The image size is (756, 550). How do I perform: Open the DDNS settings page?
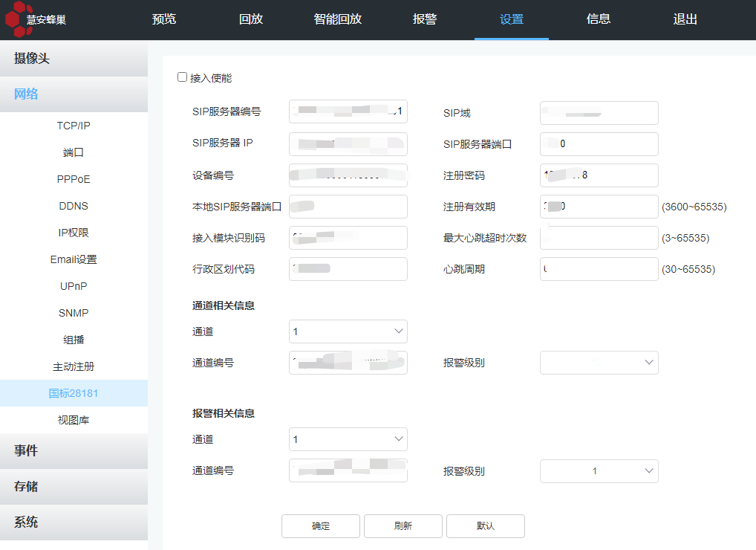[74, 206]
